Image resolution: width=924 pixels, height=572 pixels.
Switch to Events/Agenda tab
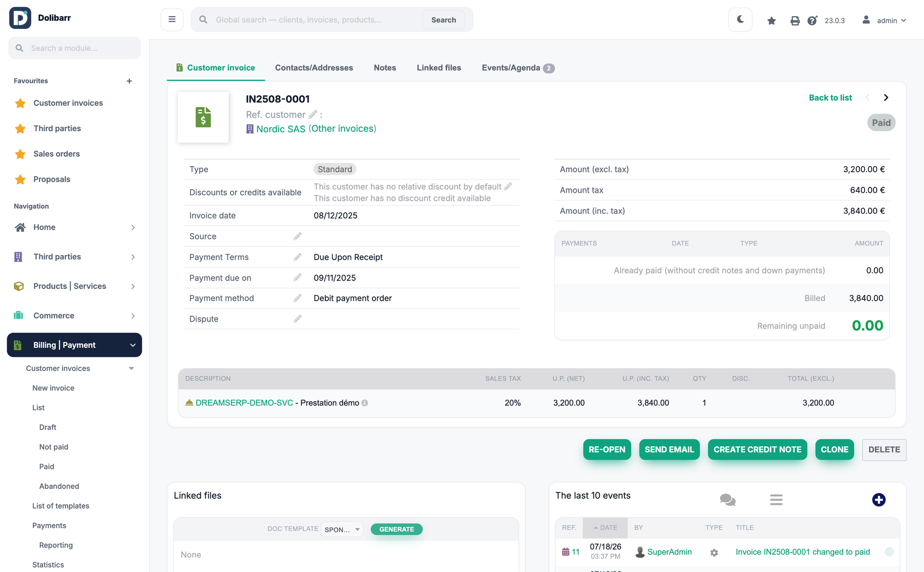coord(518,68)
